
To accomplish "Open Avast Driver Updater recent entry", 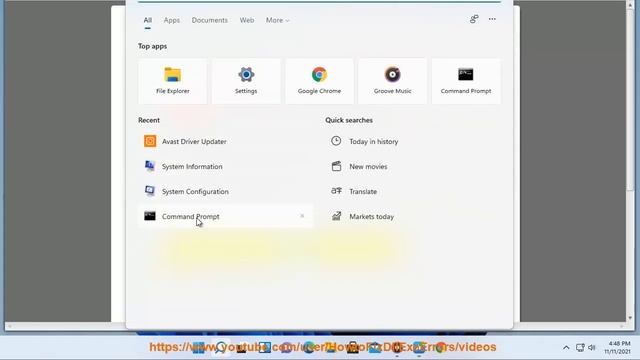I will (226, 141).
